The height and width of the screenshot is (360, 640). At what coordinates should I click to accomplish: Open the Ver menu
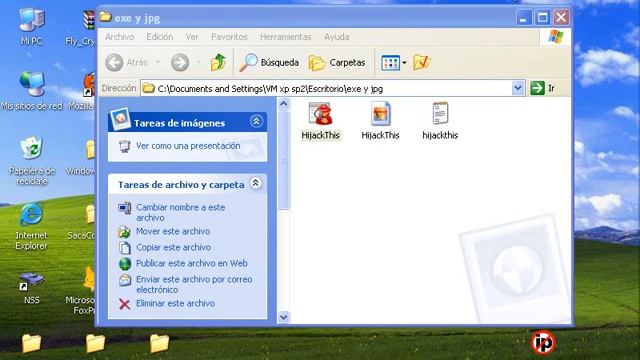[x=192, y=37]
